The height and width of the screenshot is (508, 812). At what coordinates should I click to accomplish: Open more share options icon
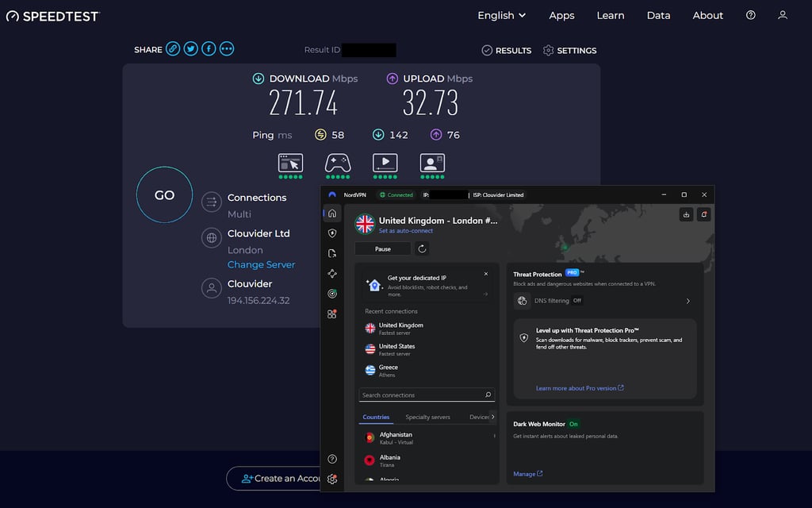(227, 48)
